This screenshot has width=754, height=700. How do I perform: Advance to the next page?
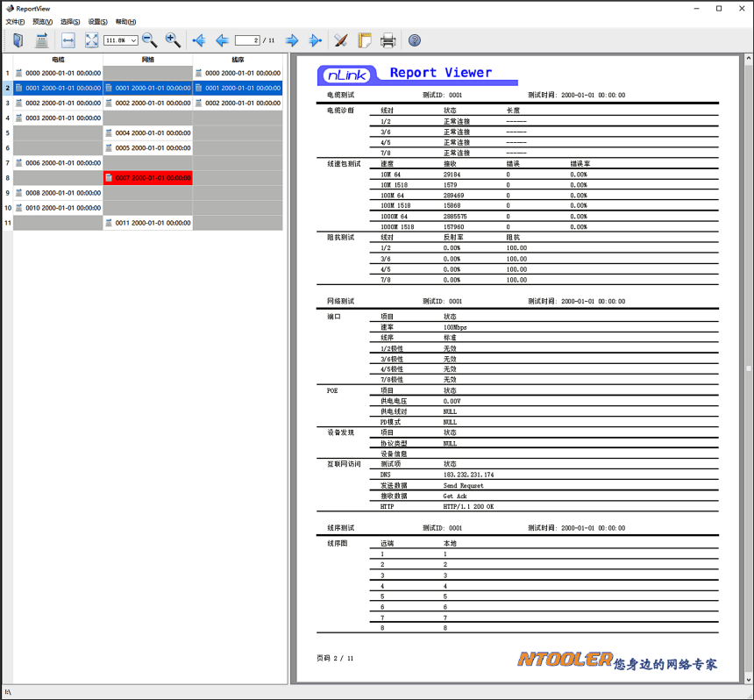click(293, 40)
